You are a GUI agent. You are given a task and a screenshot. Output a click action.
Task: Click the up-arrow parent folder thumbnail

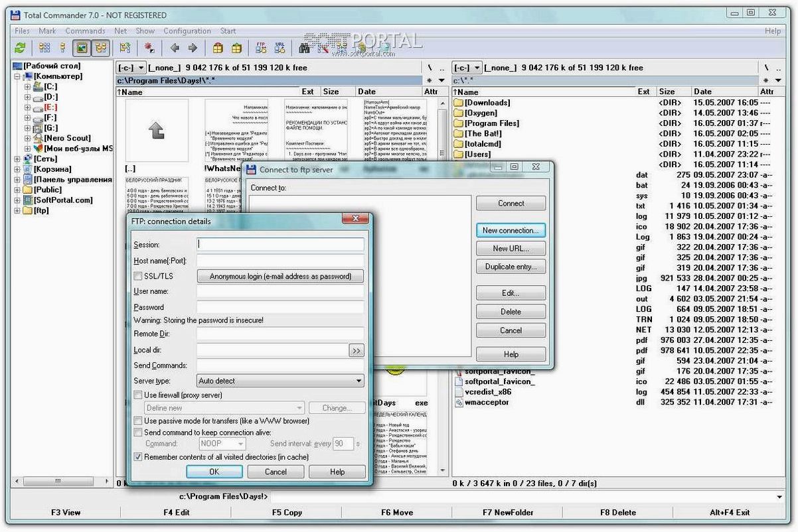pyautogui.click(x=157, y=131)
